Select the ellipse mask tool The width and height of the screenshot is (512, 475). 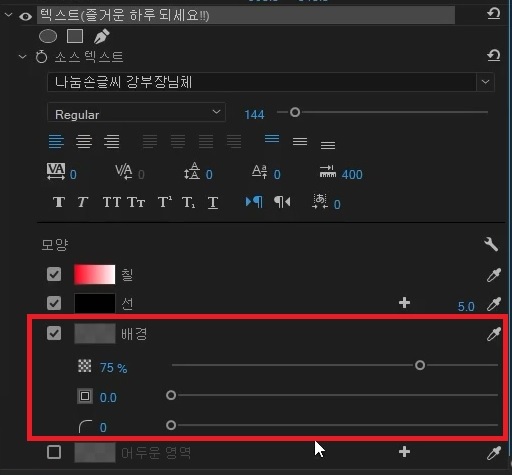(48, 36)
